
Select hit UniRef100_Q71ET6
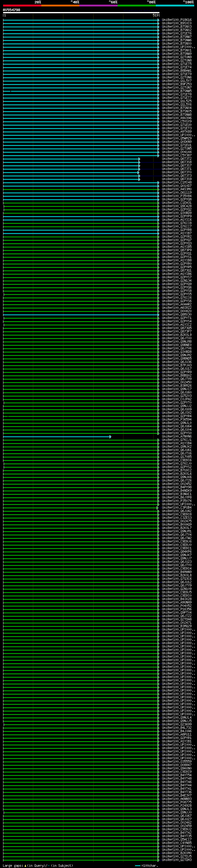click(177, 33)
